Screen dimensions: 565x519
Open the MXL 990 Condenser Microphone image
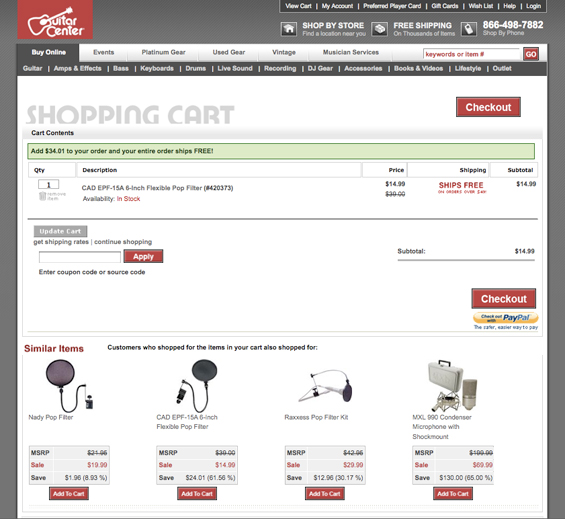tap(453, 385)
